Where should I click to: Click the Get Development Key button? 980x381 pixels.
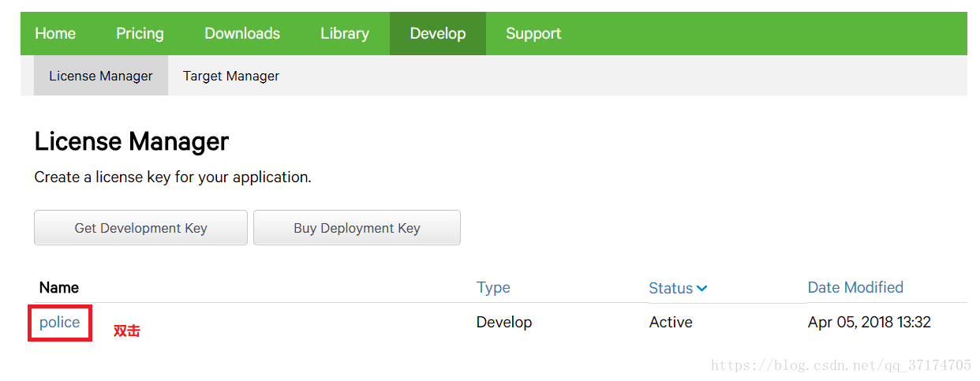coord(140,228)
